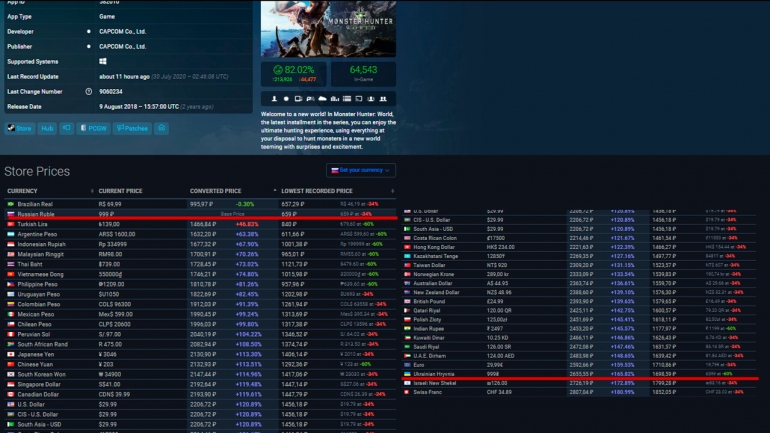Screen dimensions: 770x433
Task: Click the single-player person icon in the category strip
Action: [x=274, y=99]
